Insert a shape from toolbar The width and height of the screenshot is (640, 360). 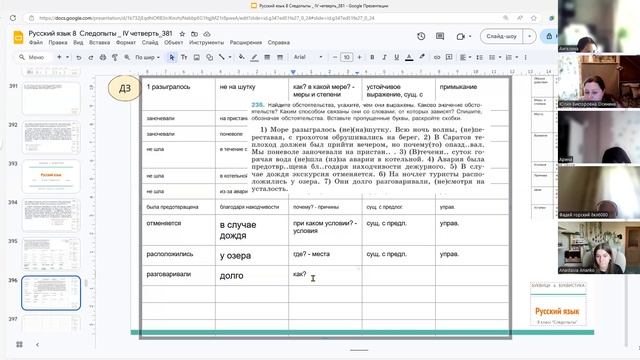pos(209,58)
